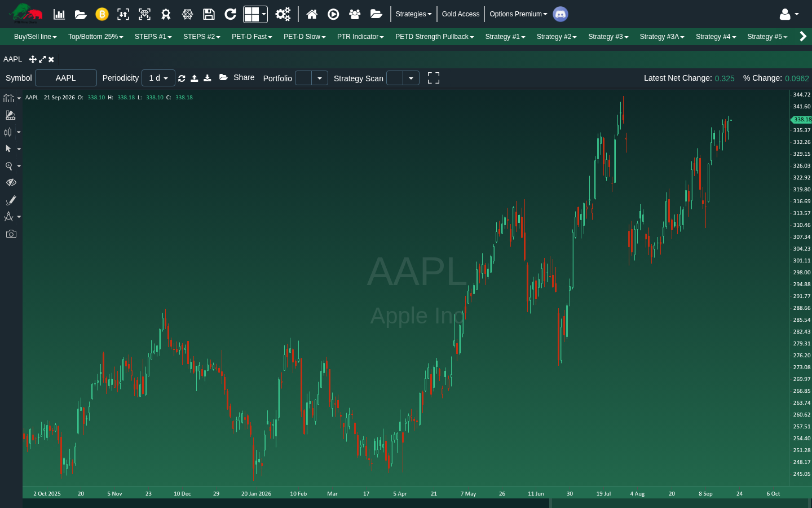Click the right chevron to show more strategies
Viewport: 812px width, 508px height.
[x=803, y=37]
